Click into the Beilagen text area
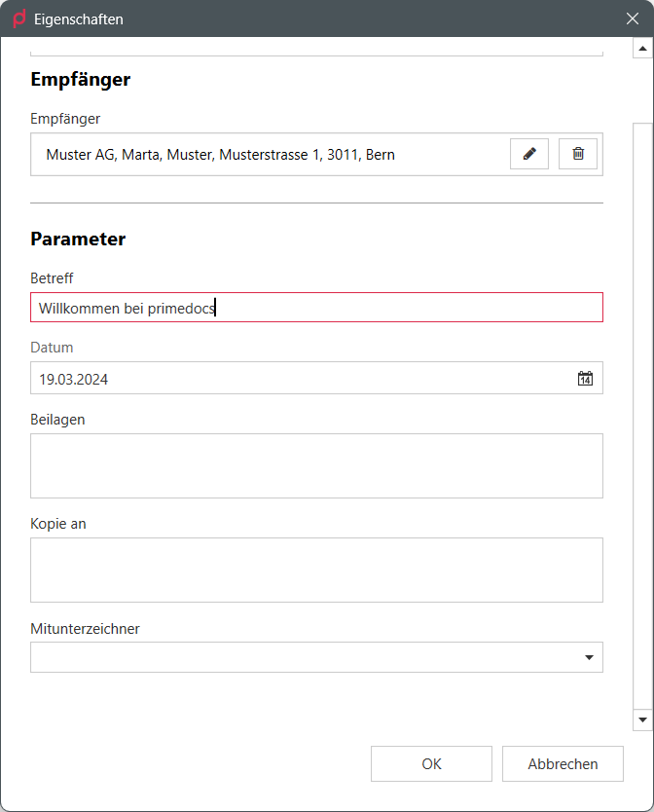Viewport: 654px width, 812px height. [316, 466]
